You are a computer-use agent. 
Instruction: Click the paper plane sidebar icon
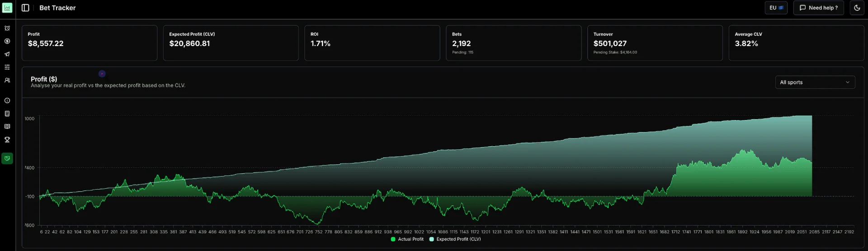coord(7,54)
